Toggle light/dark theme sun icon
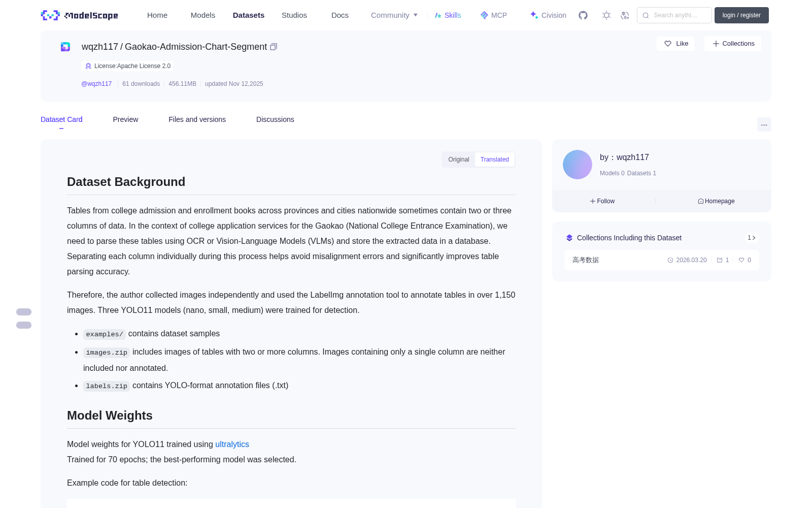Image resolution: width=812 pixels, height=508 pixels. pos(606,15)
